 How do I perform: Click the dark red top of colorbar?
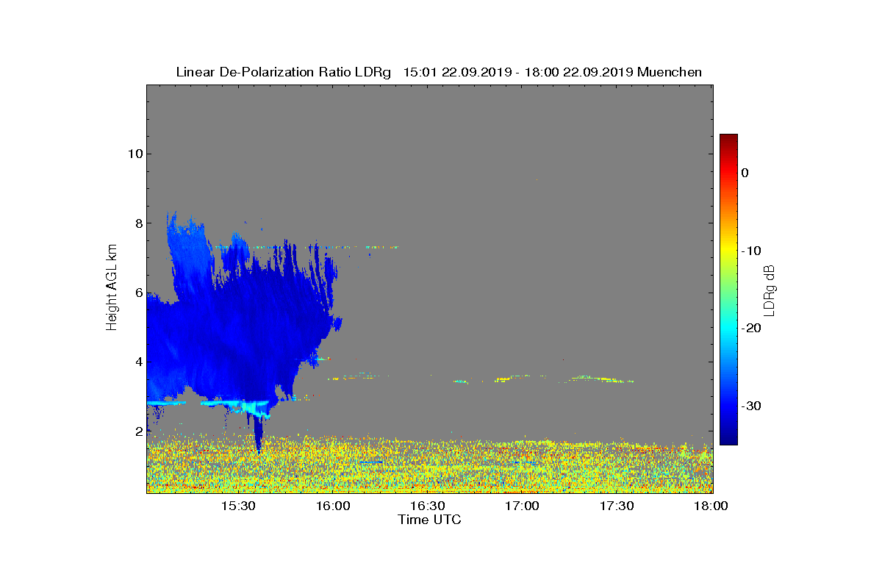[x=728, y=140]
